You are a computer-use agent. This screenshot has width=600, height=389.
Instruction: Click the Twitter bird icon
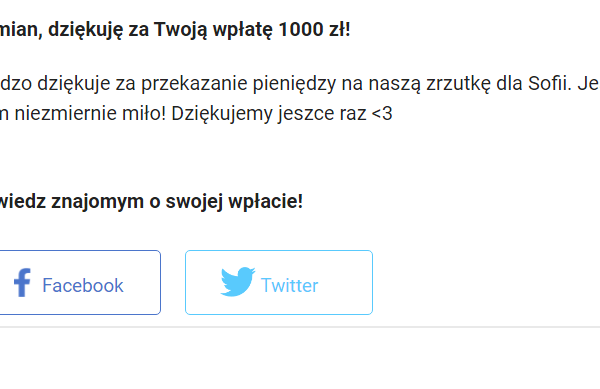(238, 282)
